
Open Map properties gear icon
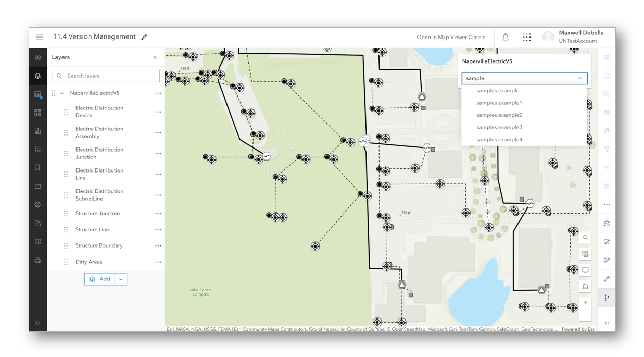(38, 205)
